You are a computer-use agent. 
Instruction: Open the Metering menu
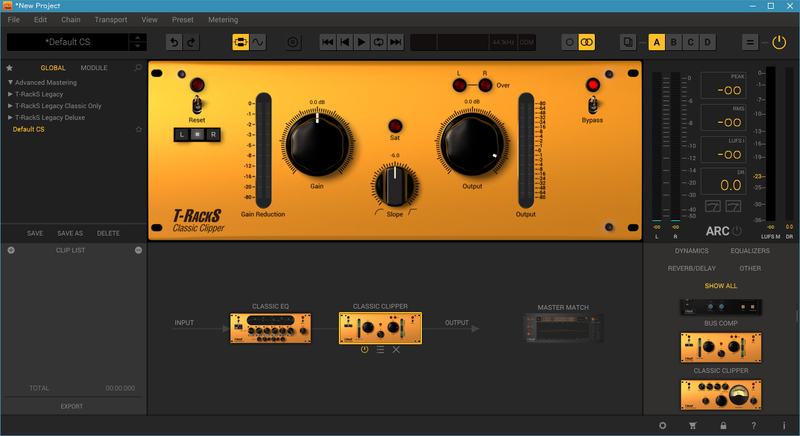point(223,19)
